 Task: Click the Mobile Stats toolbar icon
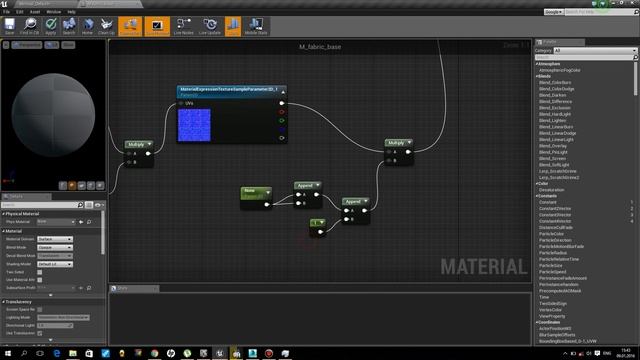(x=256, y=26)
